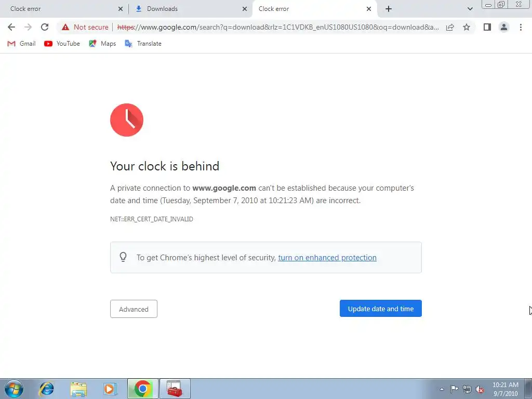Open the Maps bookmark

[102, 44]
